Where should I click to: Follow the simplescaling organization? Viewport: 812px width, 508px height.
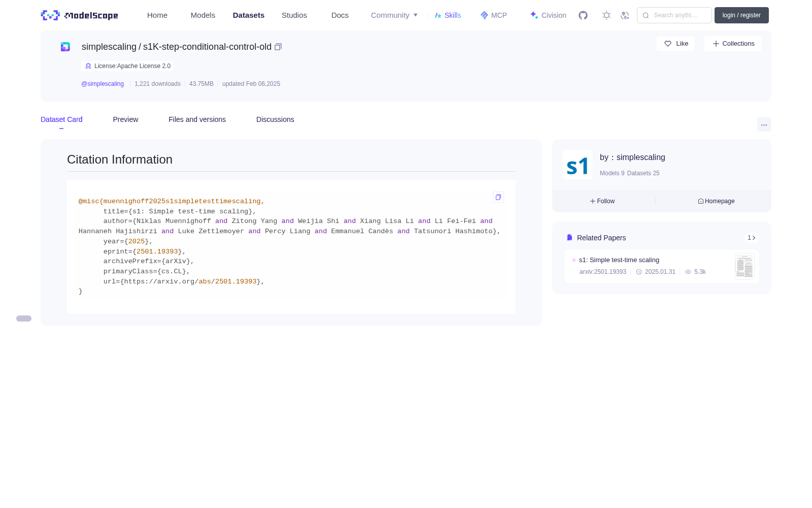click(x=602, y=201)
